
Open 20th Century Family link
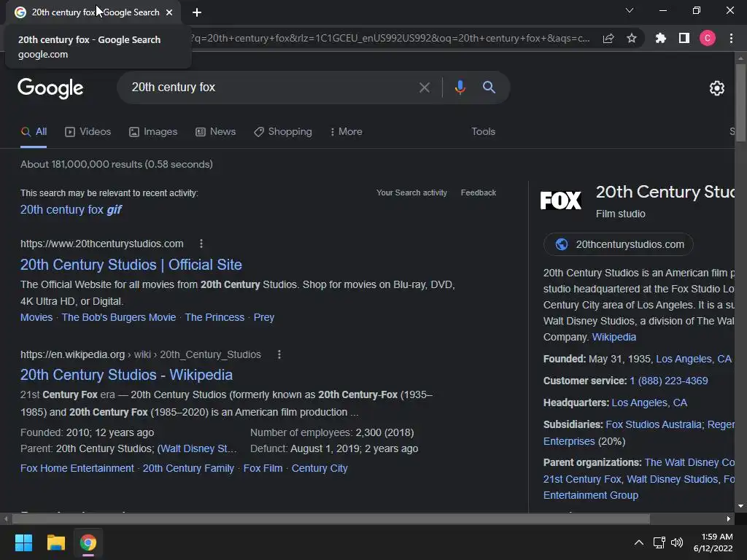189,469
